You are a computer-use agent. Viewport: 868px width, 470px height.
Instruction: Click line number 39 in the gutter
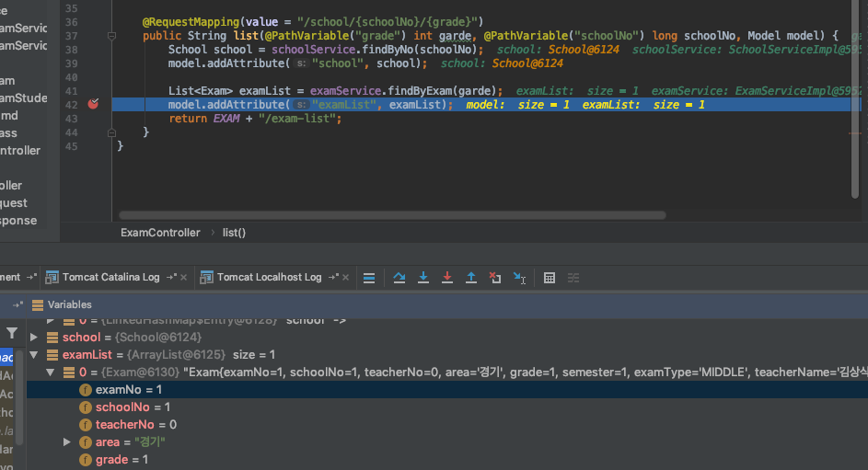[72, 63]
